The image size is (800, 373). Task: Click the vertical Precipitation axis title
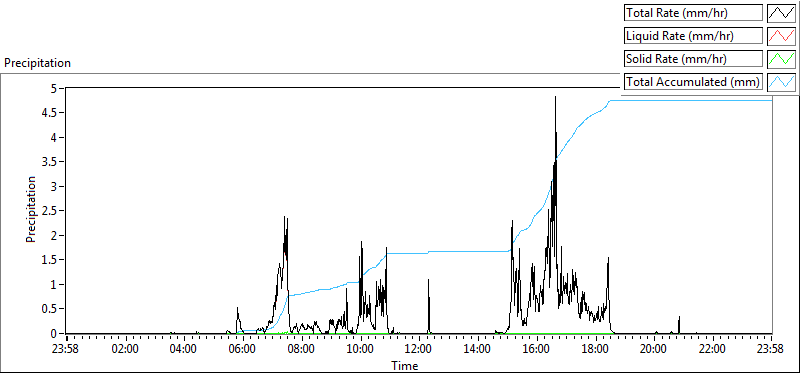31,209
